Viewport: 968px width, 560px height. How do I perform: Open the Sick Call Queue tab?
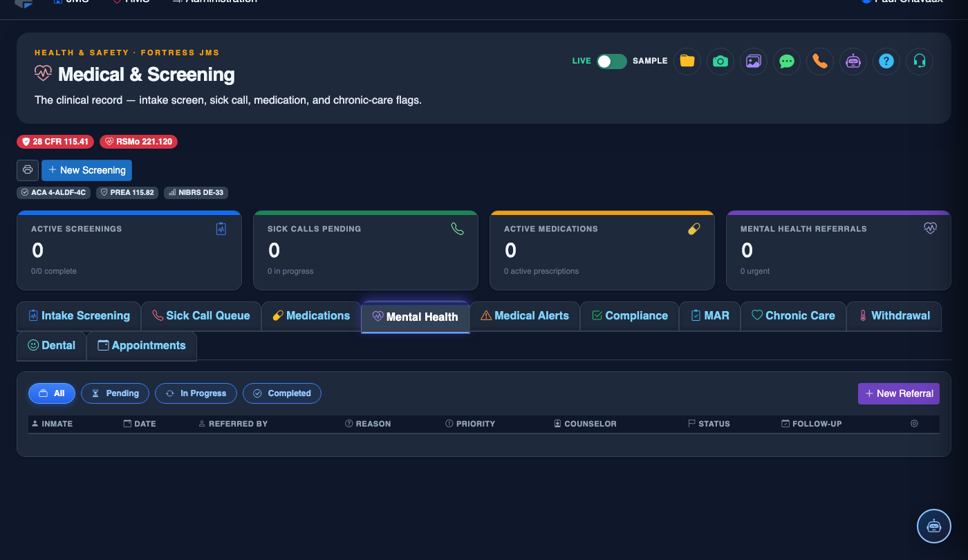[201, 316]
